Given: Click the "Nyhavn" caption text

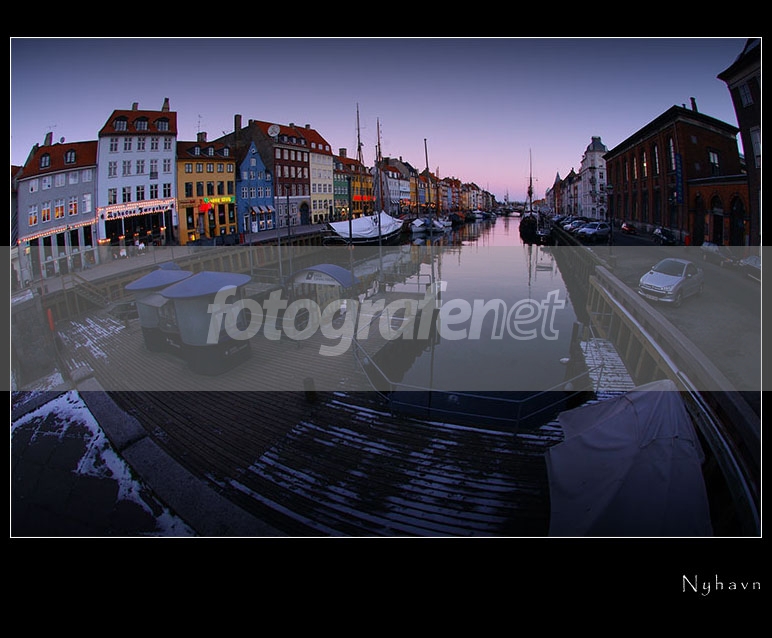Looking at the screenshot, I should coord(721,585).
